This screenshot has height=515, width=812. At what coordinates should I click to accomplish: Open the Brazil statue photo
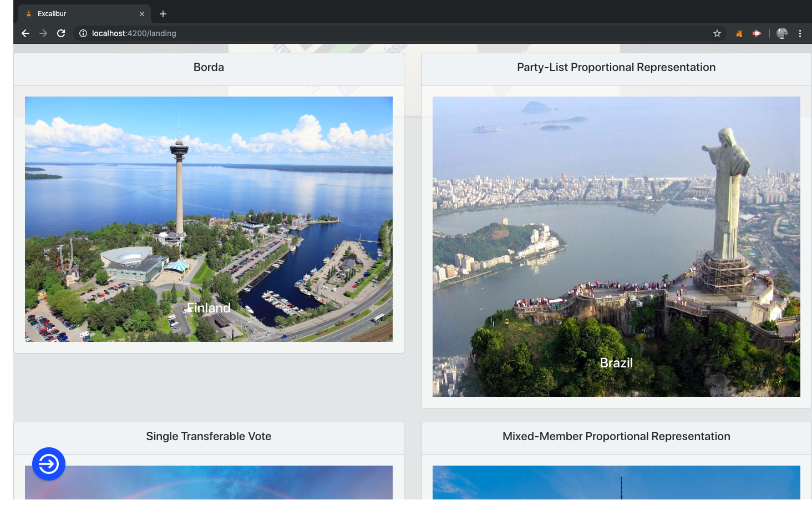616,246
